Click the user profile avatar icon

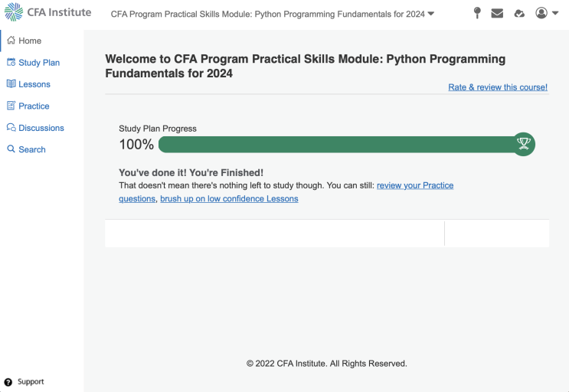[541, 13]
